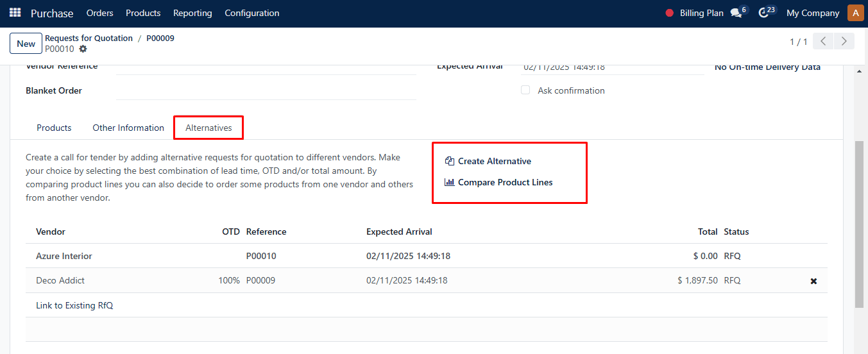
Task: Click the Compare Product Lines chart icon
Action: 450,182
